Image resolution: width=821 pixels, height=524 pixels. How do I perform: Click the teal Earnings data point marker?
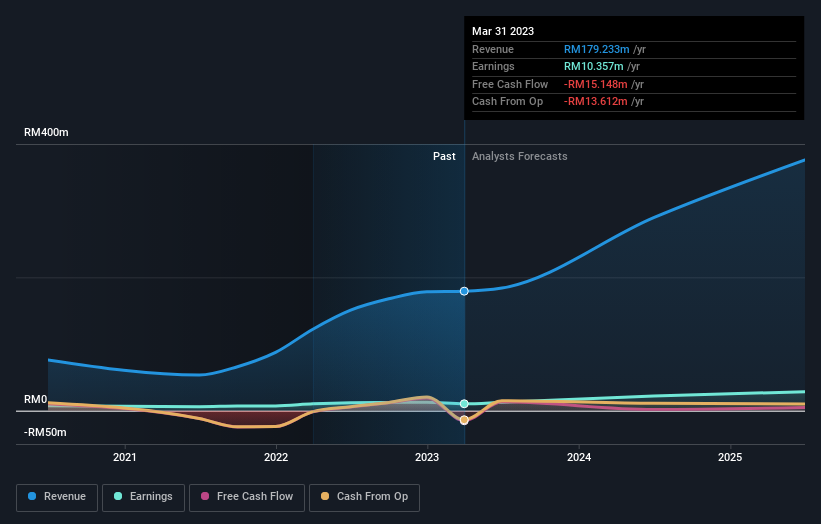[x=464, y=404]
